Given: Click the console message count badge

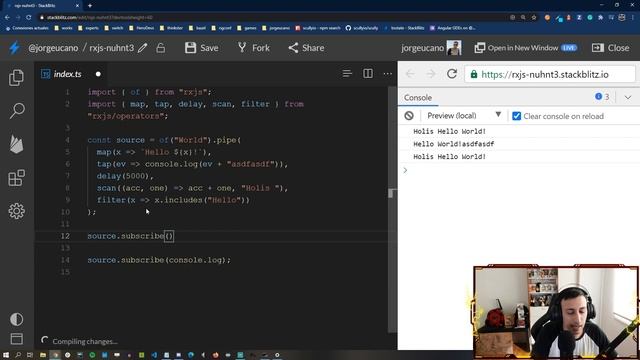Looking at the screenshot, I should click(602, 97).
